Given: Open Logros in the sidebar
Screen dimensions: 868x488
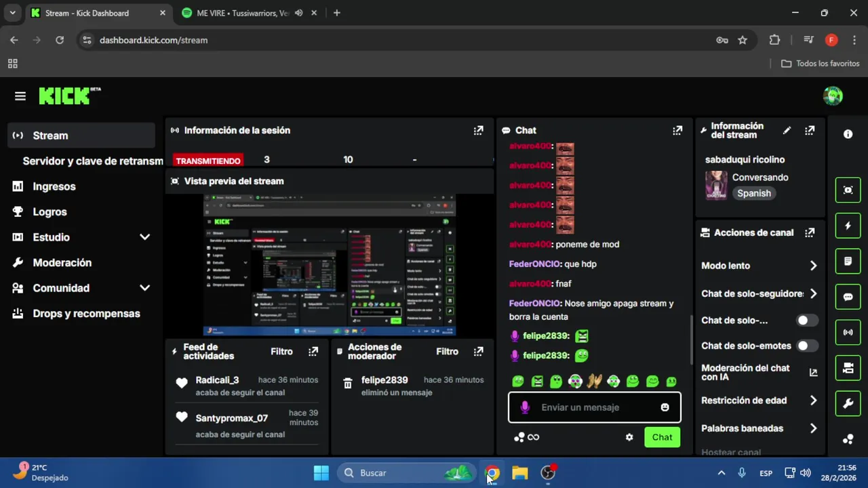Looking at the screenshot, I should [81, 212].
